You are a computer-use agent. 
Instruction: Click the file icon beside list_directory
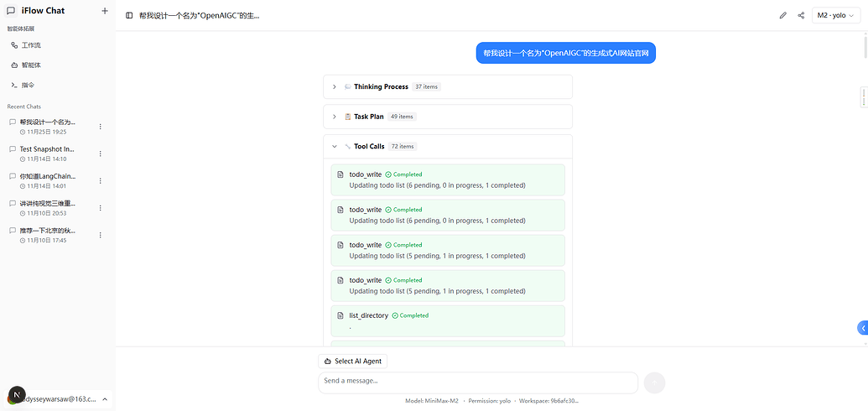point(340,315)
